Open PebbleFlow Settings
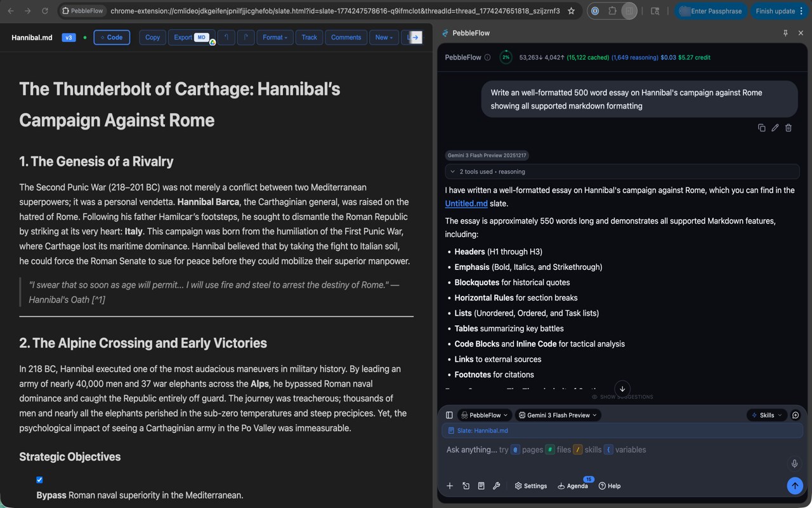Screen dimensions: 812x508 coord(531,486)
